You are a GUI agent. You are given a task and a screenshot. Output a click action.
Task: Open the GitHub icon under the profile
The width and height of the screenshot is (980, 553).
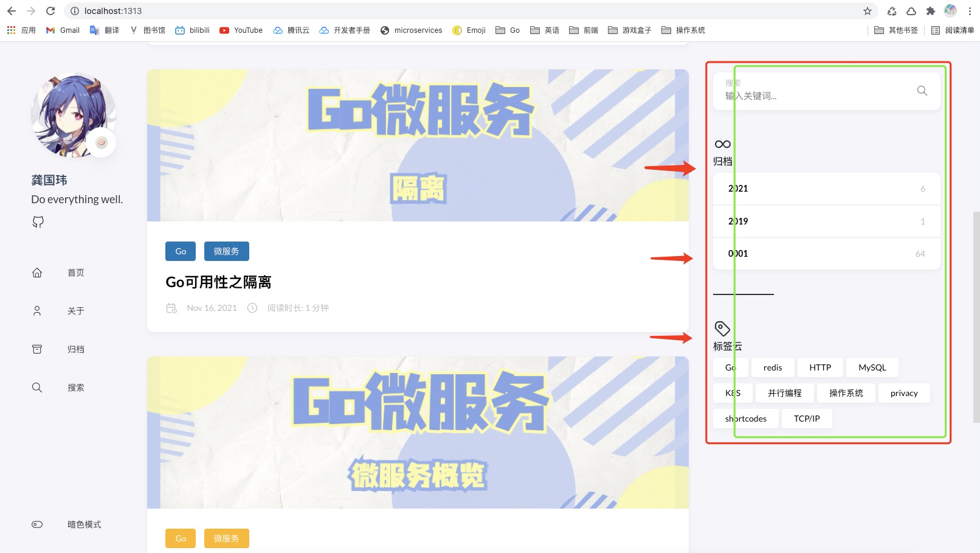click(x=38, y=222)
